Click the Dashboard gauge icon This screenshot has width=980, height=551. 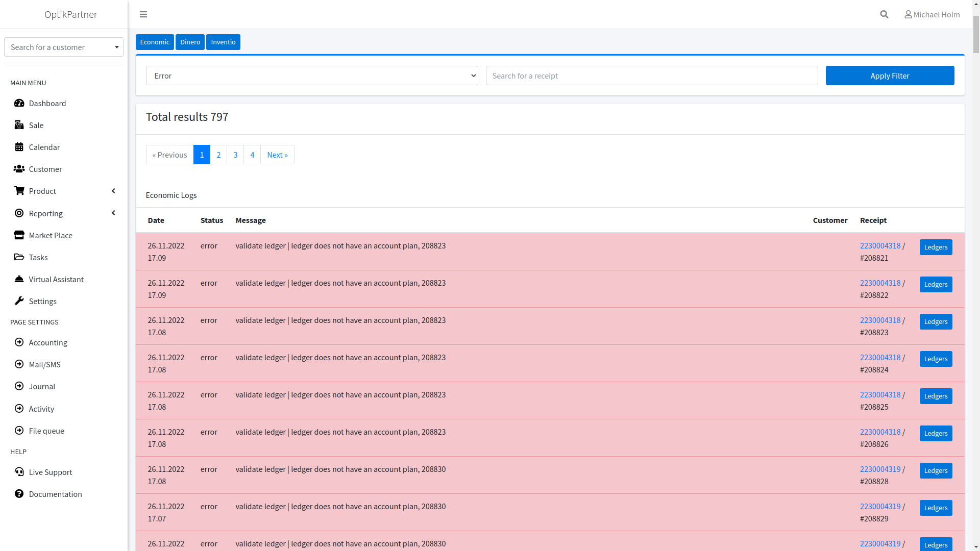pos(19,103)
